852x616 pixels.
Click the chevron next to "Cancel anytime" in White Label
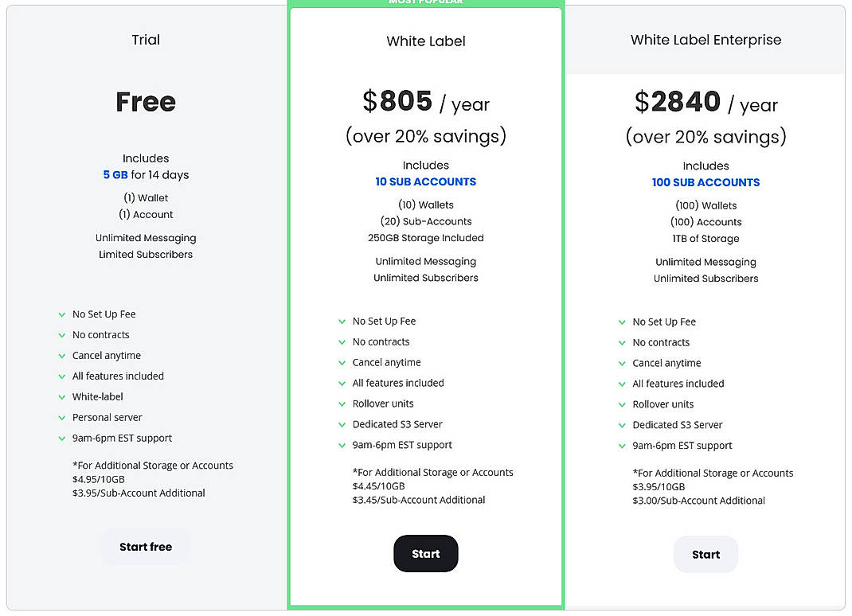(340, 362)
